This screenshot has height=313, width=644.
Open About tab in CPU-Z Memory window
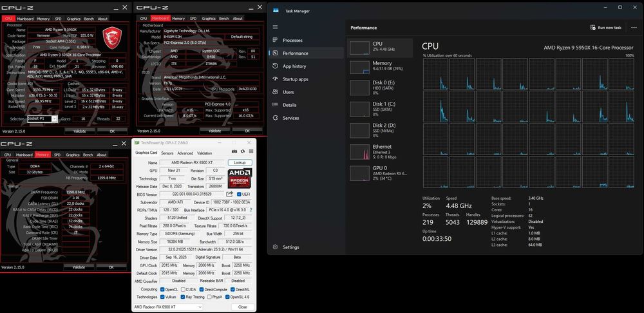[102, 155]
